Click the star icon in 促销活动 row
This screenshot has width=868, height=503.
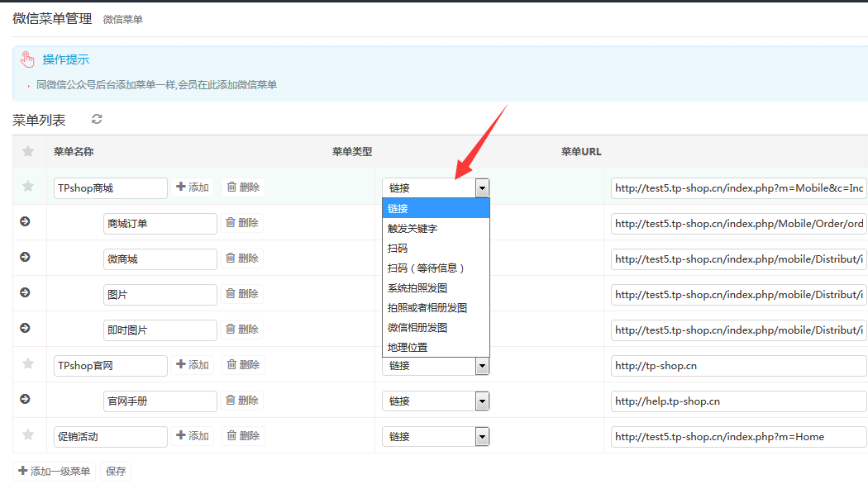28,434
